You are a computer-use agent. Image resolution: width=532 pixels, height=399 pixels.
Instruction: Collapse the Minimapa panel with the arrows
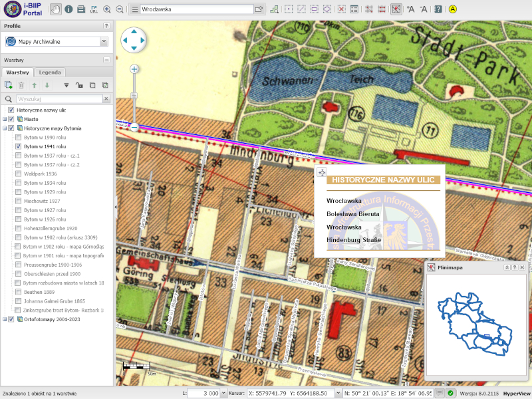pyautogui.click(x=507, y=267)
